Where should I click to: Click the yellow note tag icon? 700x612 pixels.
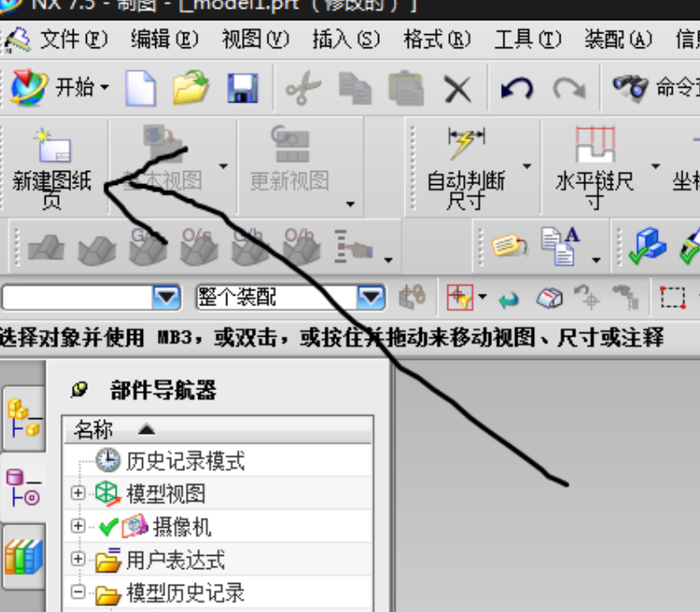[x=509, y=245]
